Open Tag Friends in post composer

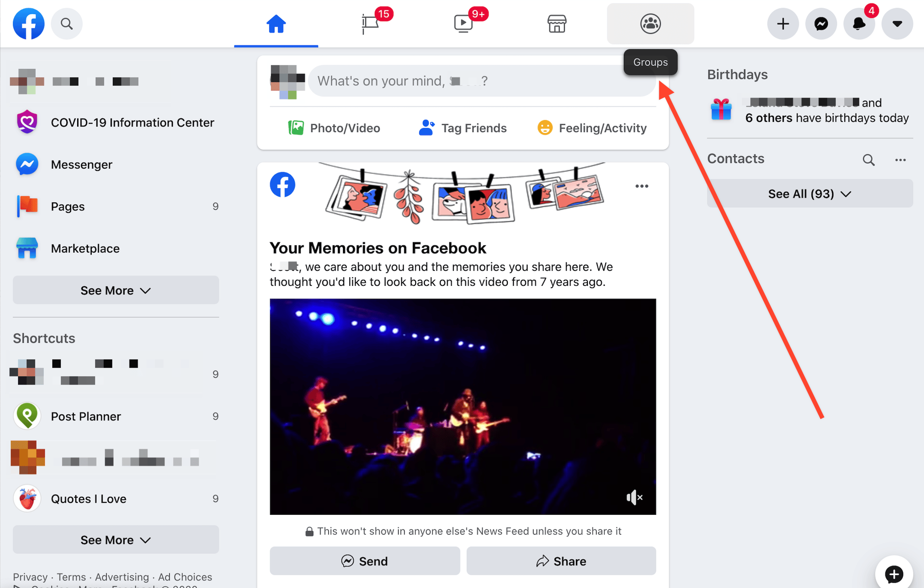click(463, 127)
